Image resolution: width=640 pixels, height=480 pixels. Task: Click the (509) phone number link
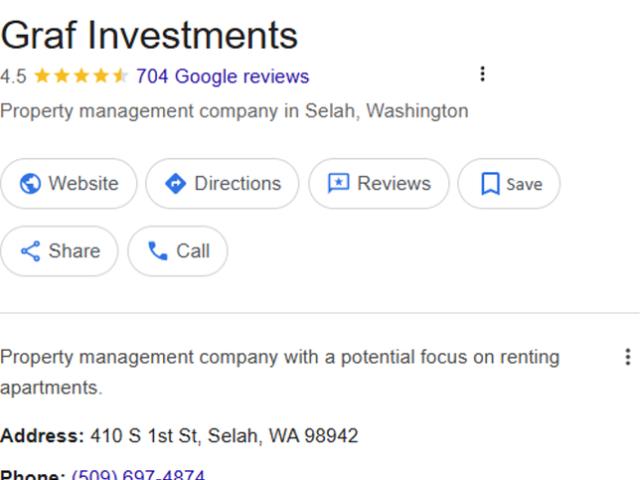[x=138, y=476]
